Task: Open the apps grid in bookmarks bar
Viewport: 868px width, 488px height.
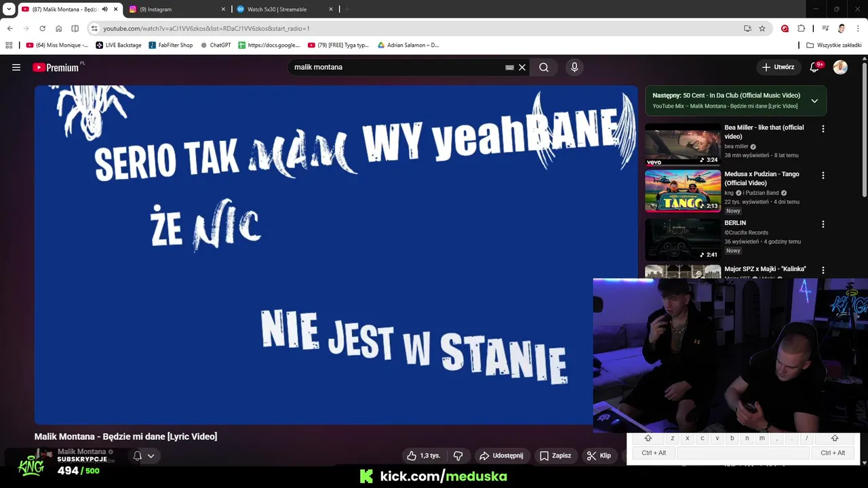Action: click(x=9, y=45)
